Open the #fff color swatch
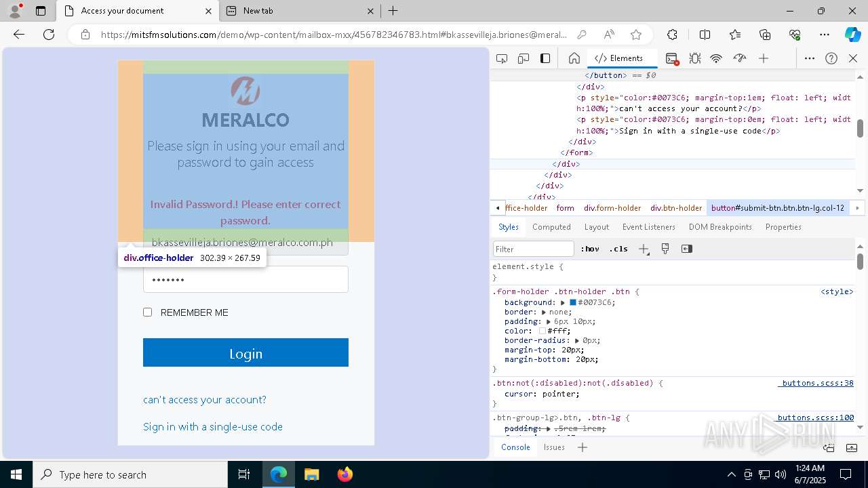This screenshot has height=488, width=868. pyautogui.click(x=542, y=331)
